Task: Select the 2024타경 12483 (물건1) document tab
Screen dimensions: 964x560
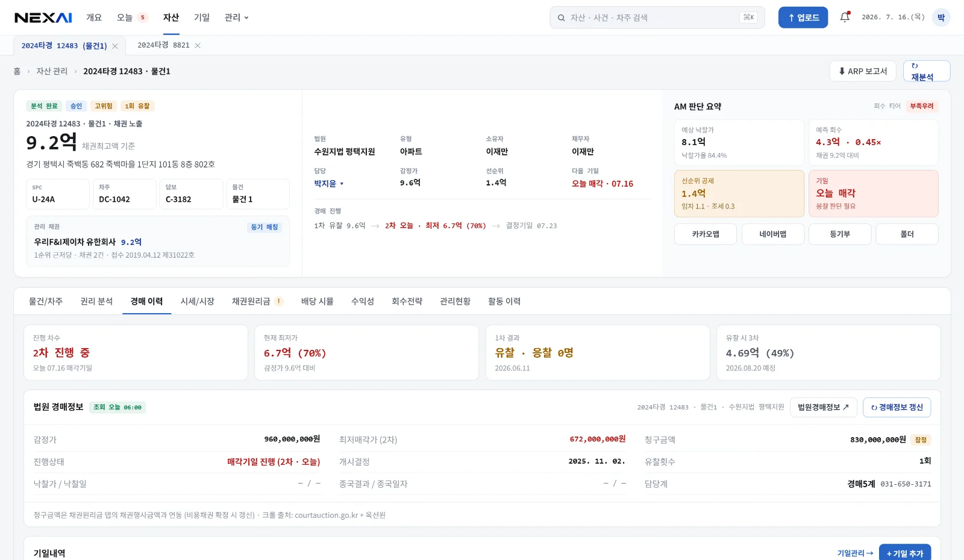Action: [x=64, y=46]
